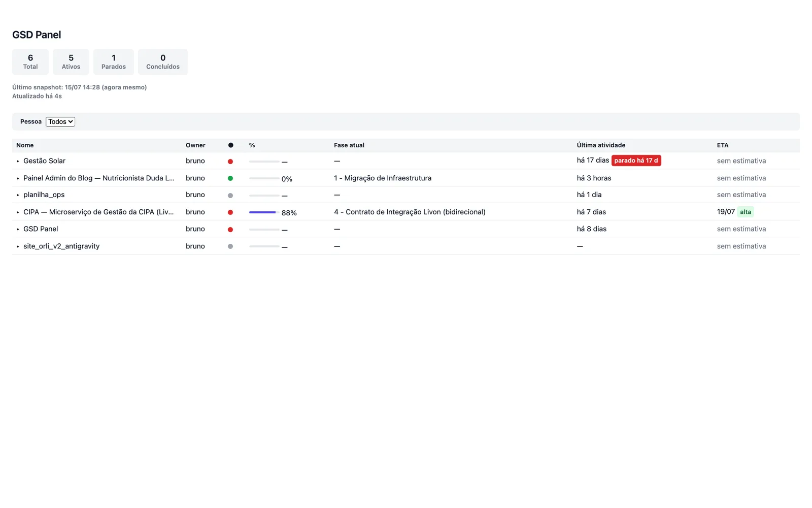Screen dimensions: 812x508
Task: Click '4 - Contrato de Integração Livon' phase
Action: click(410, 212)
